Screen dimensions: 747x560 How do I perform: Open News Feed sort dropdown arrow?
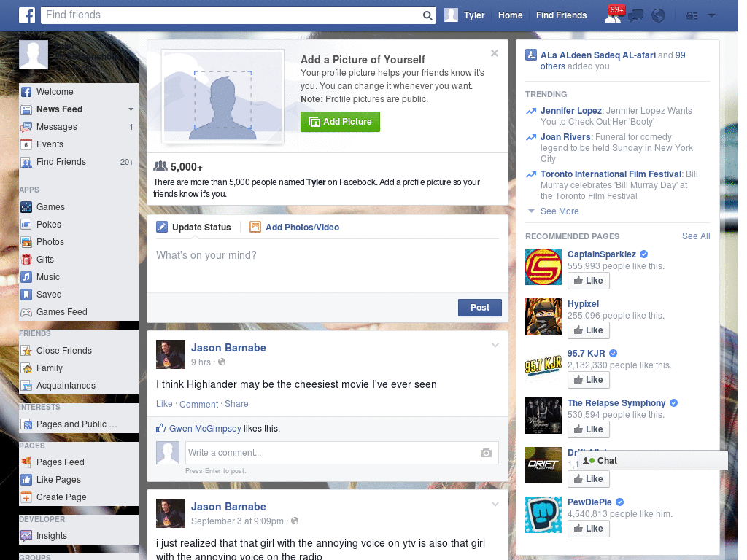pos(131,109)
